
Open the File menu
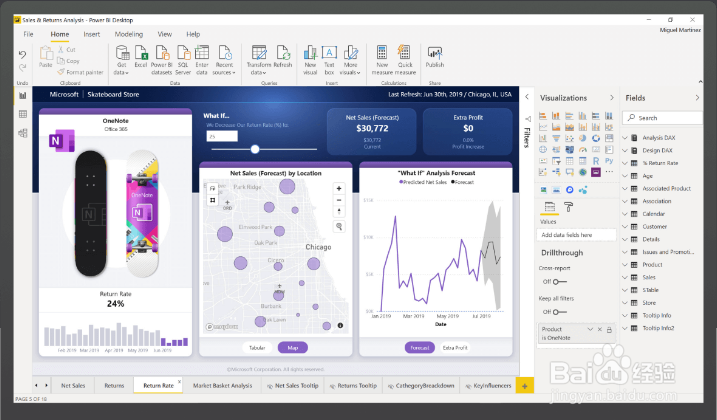click(x=28, y=34)
